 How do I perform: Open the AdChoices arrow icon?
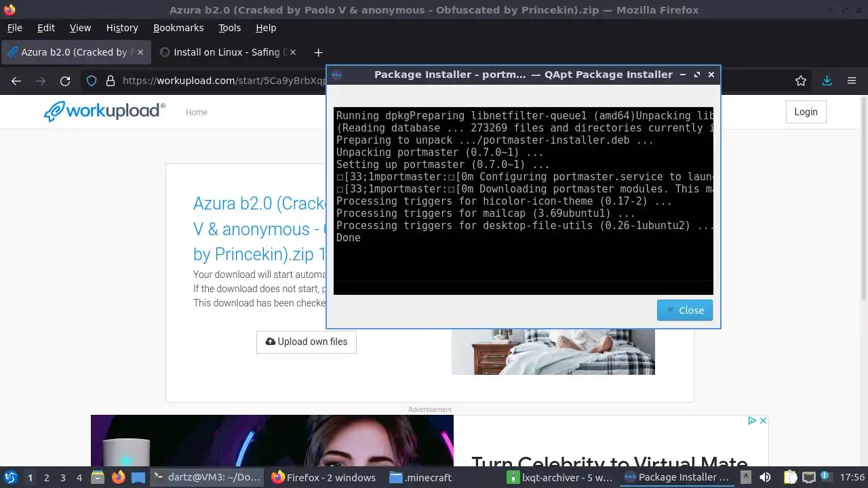tap(752, 421)
